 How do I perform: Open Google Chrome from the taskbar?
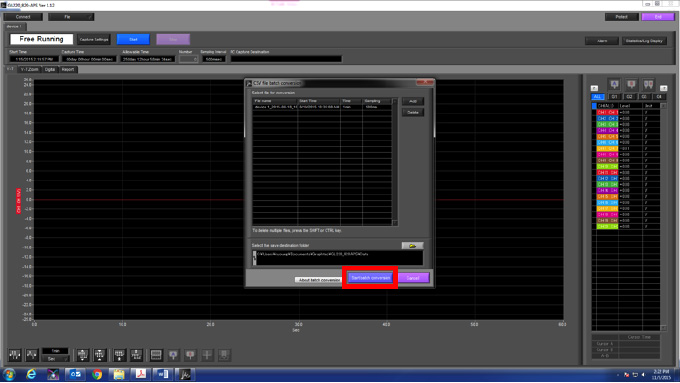pyautogui.click(x=97, y=374)
